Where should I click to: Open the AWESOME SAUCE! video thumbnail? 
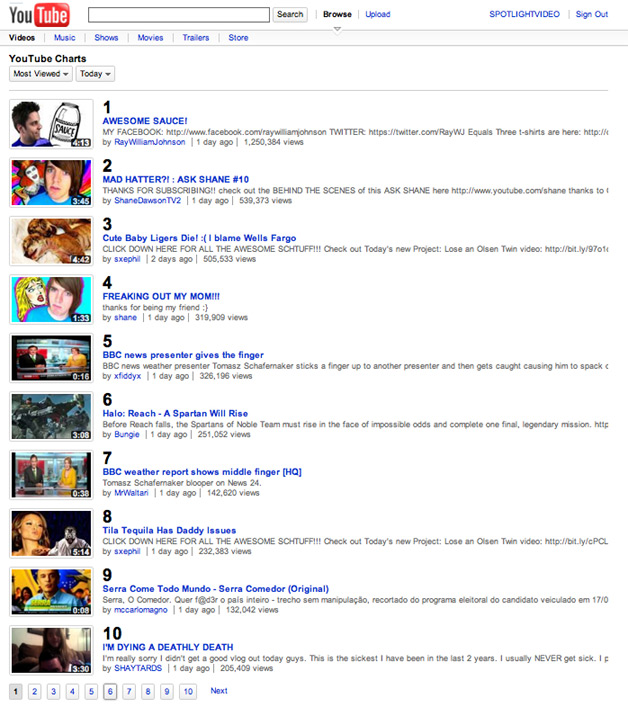[x=51, y=124]
